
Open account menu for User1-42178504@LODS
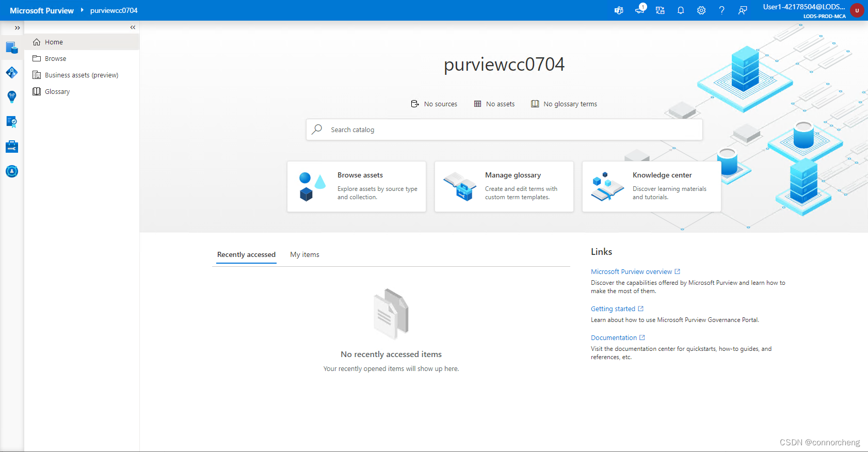(804, 7)
